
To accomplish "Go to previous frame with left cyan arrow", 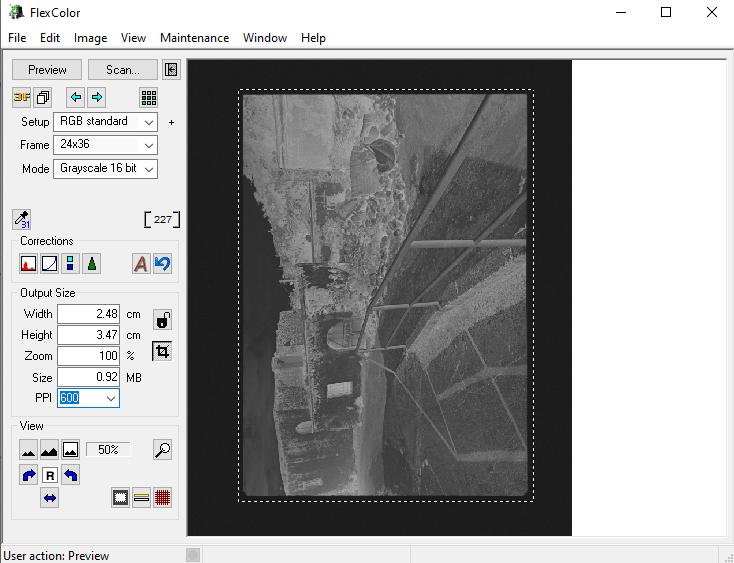I will tap(75, 97).
